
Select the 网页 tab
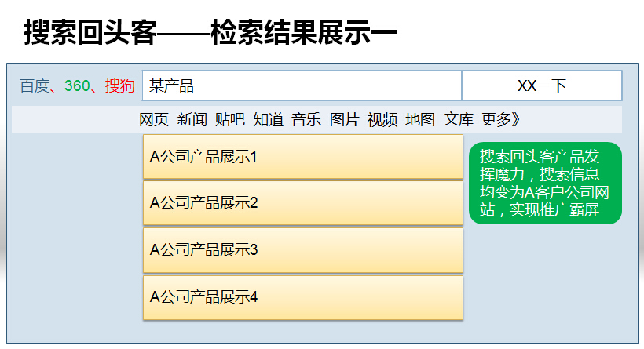pos(154,120)
